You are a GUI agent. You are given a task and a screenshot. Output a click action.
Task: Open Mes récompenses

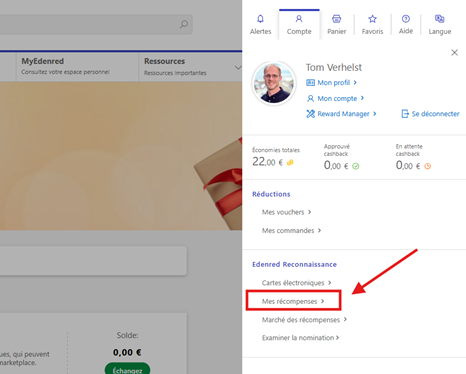pos(290,301)
